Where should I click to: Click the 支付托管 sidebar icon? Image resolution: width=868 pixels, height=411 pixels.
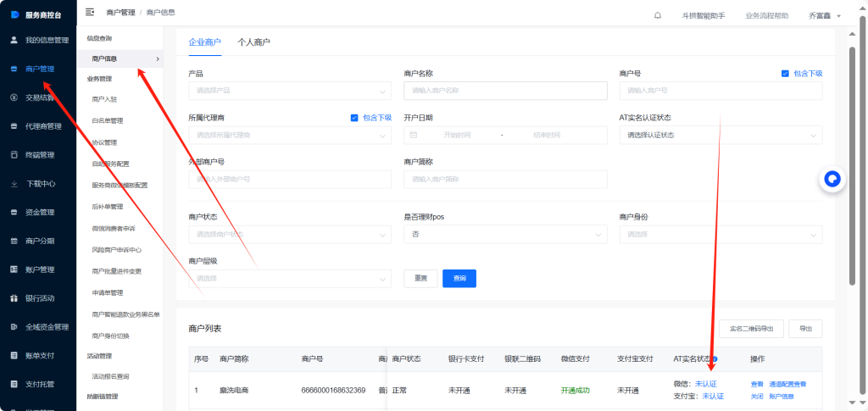[x=14, y=384]
